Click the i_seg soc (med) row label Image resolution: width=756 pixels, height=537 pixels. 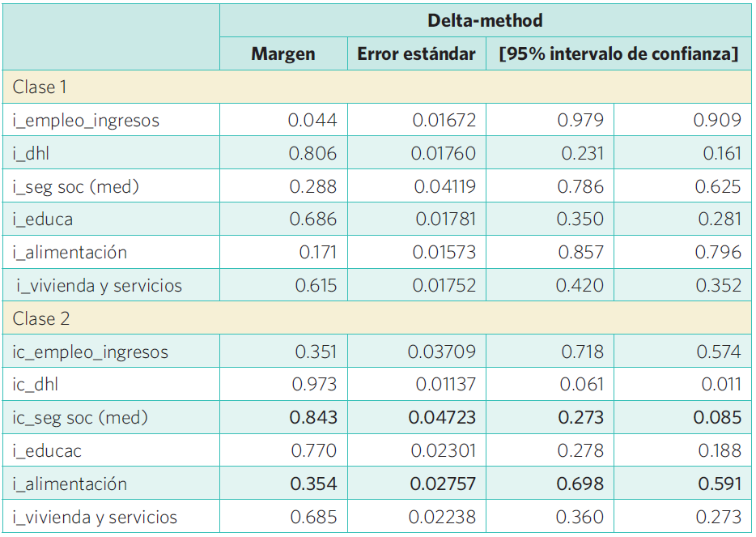pyautogui.click(x=76, y=186)
